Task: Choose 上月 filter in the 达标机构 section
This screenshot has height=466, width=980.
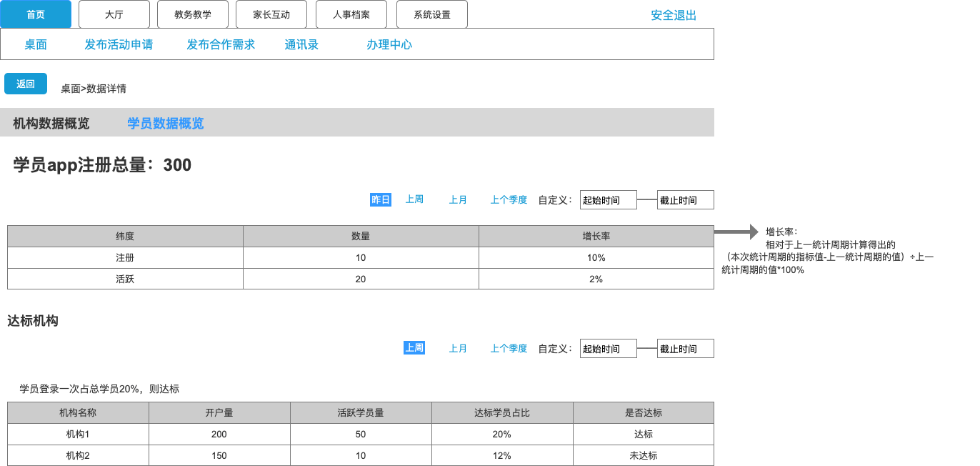Action: pyautogui.click(x=458, y=348)
